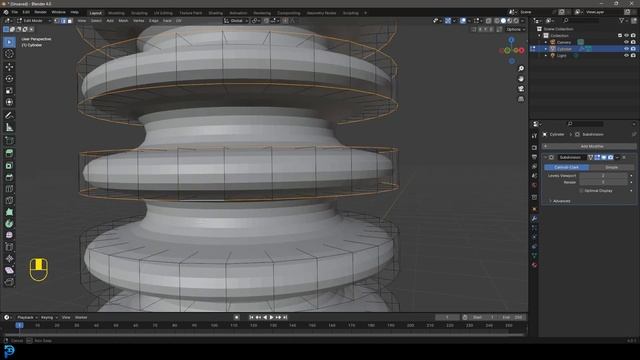
Task: Select the Cursor tool
Action: (9, 54)
